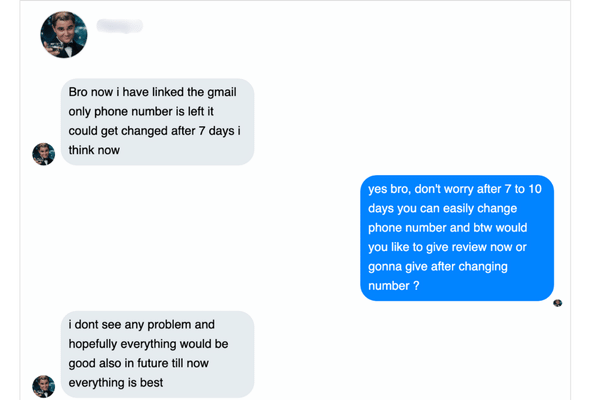
Task: Click the tiny seen-receipt avatar under blue bubble
Action: point(557,302)
